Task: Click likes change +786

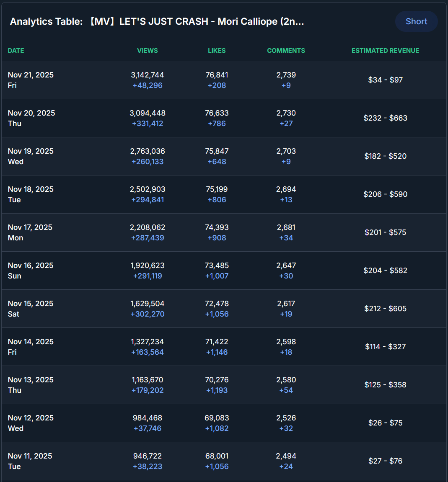Action: (x=217, y=124)
